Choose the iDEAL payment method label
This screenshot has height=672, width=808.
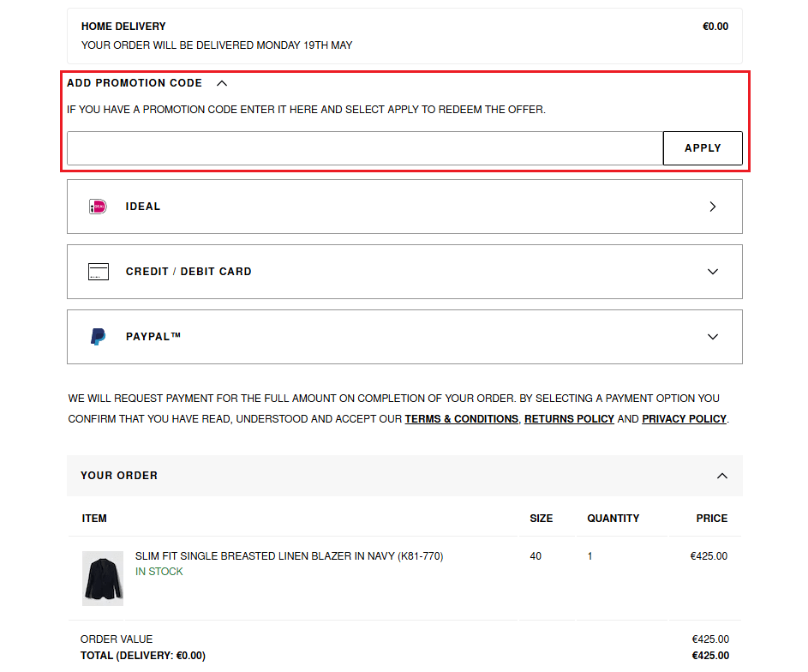(x=143, y=207)
